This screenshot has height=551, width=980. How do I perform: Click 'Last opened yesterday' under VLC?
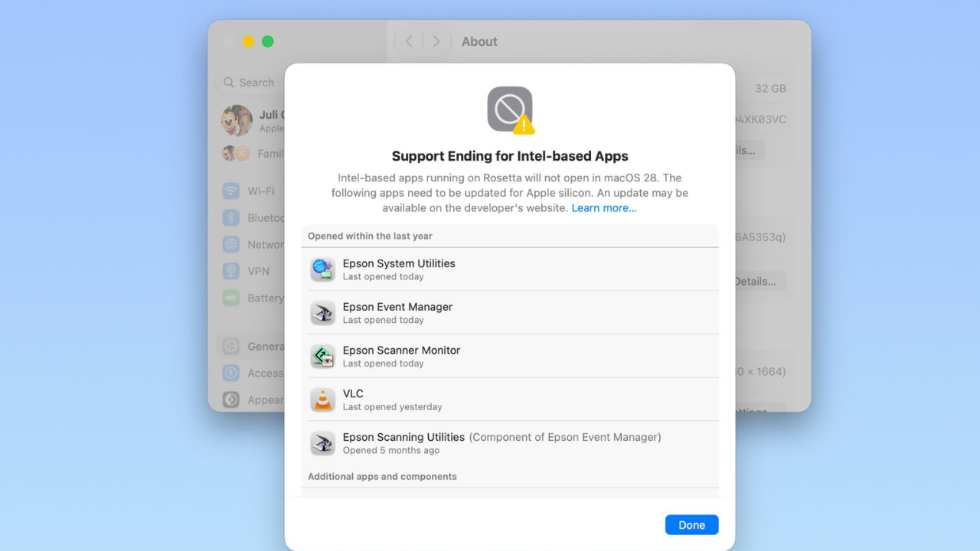click(x=392, y=407)
